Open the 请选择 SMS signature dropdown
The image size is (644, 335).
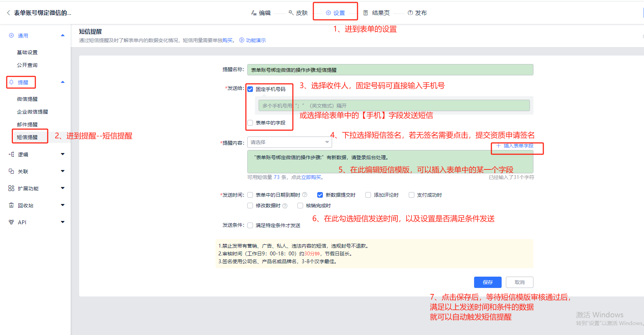pos(289,142)
